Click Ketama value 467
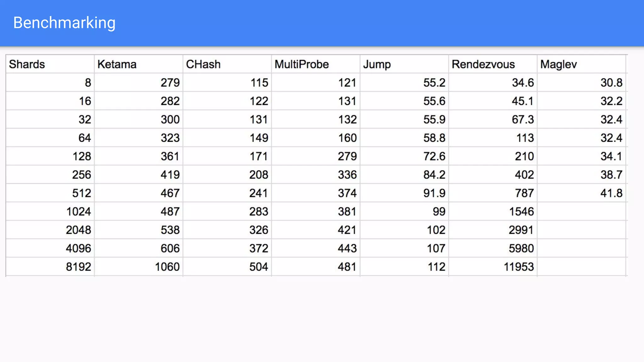Viewport: 644px width, 362px height. [x=139, y=193]
